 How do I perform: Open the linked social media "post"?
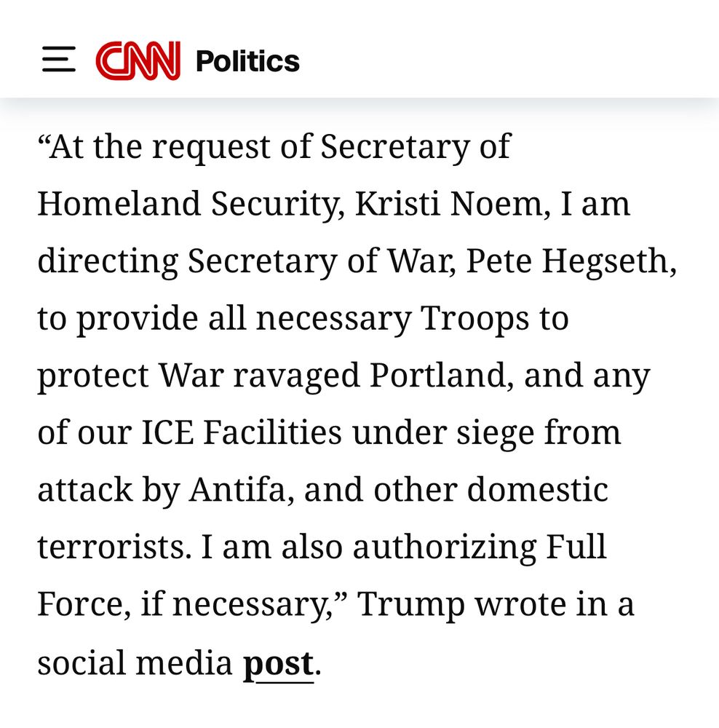click(x=278, y=663)
